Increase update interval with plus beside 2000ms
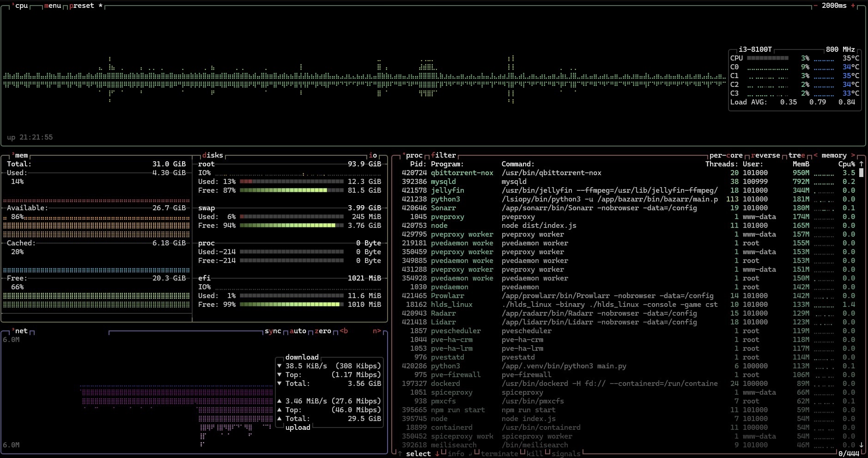Image resolution: width=868 pixels, height=458 pixels. [853, 6]
